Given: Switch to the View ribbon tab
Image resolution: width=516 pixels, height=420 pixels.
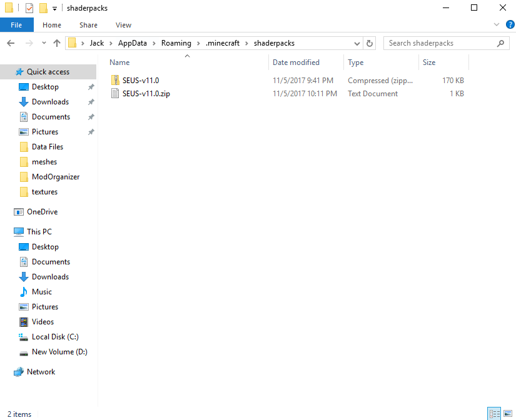Looking at the screenshot, I should pyautogui.click(x=123, y=25).
